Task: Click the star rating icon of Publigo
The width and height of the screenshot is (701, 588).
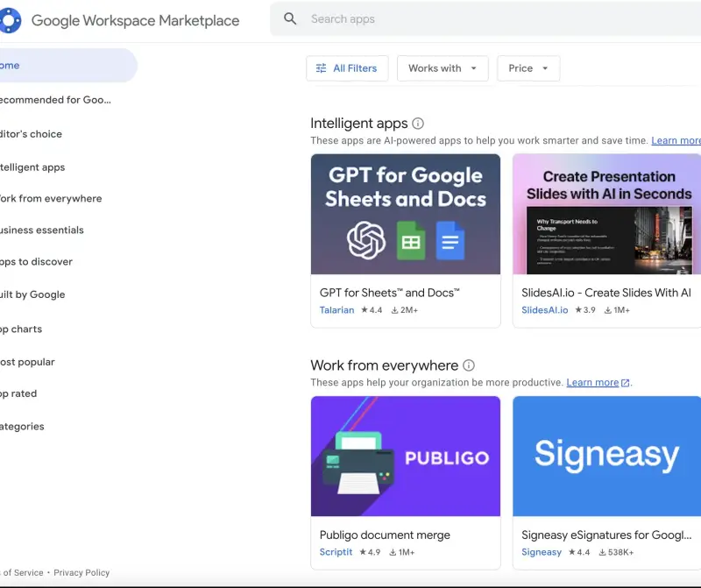Action: click(x=363, y=552)
